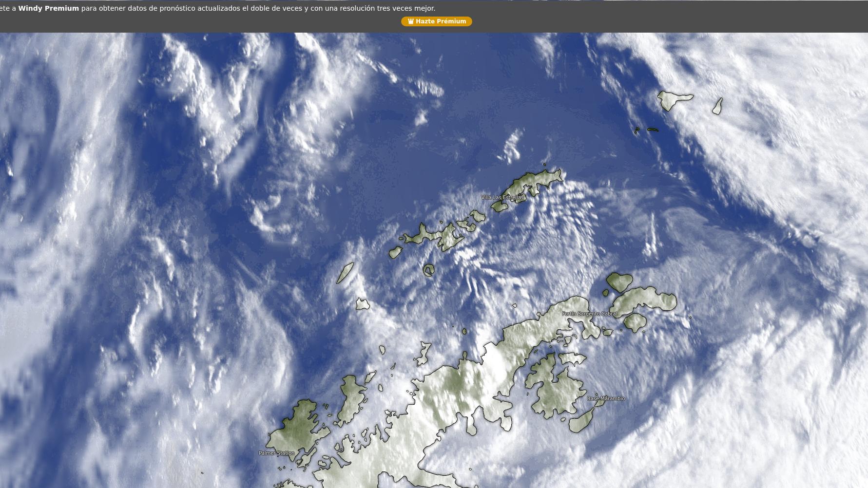Image resolution: width=868 pixels, height=488 pixels.
Task: Click the rounded island directly above Joinville Island
Action: (619, 282)
